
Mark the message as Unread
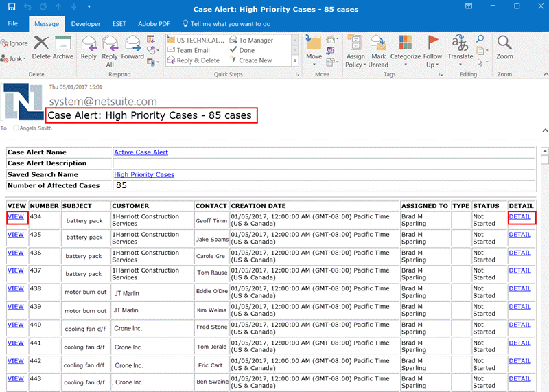378,51
